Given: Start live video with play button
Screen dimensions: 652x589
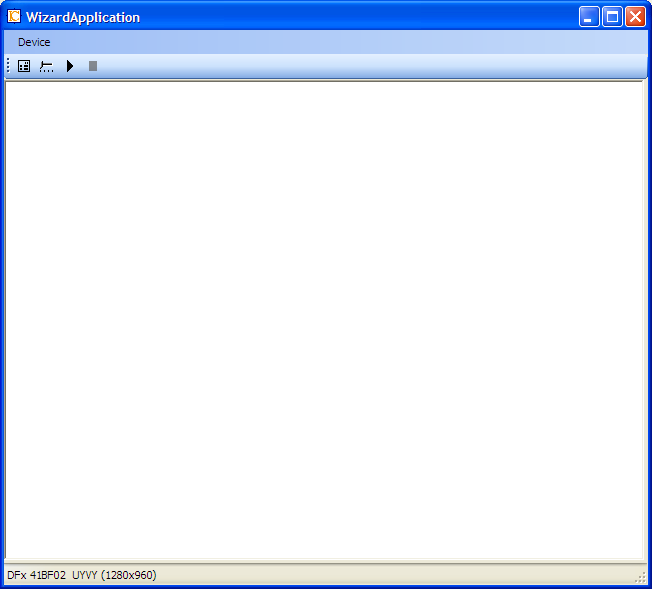Looking at the screenshot, I should coord(70,66).
